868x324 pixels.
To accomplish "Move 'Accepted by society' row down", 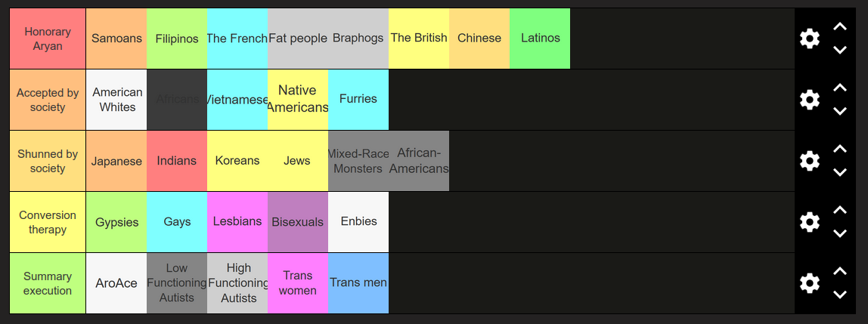I will point(839,112).
